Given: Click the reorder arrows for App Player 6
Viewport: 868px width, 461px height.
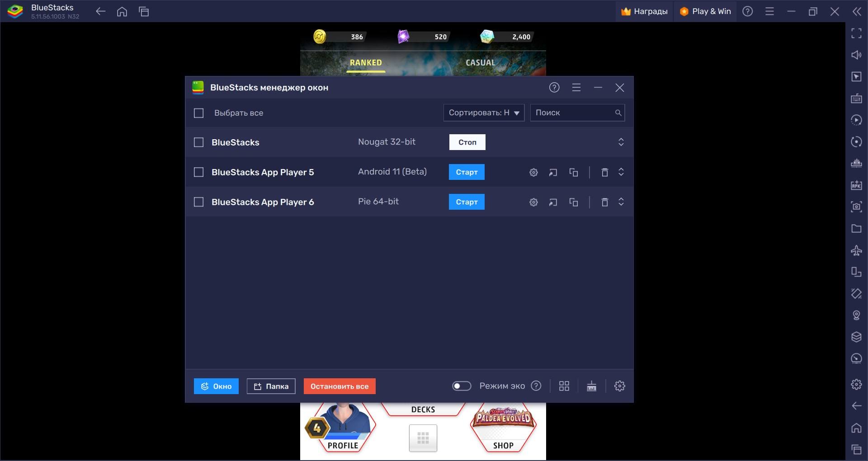Looking at the screenshot, I should [621, 202].
